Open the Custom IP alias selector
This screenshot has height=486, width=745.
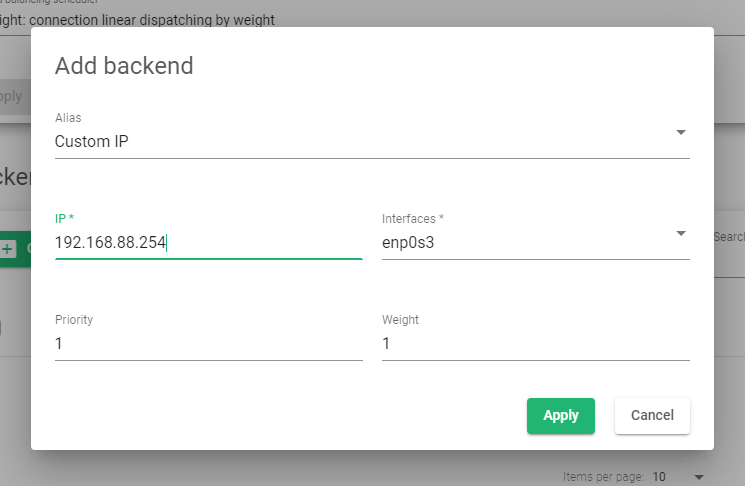[372, 142]
